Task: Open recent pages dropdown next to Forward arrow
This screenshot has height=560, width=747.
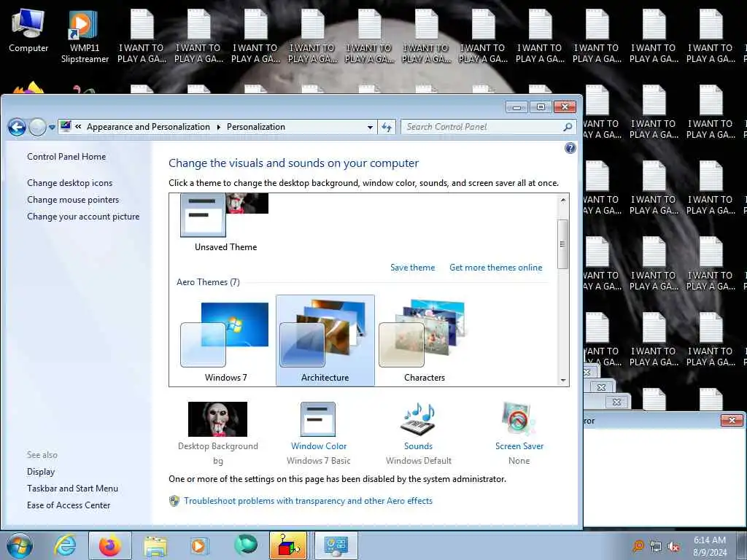Action: pyautogui.click(x=52, y=127)
